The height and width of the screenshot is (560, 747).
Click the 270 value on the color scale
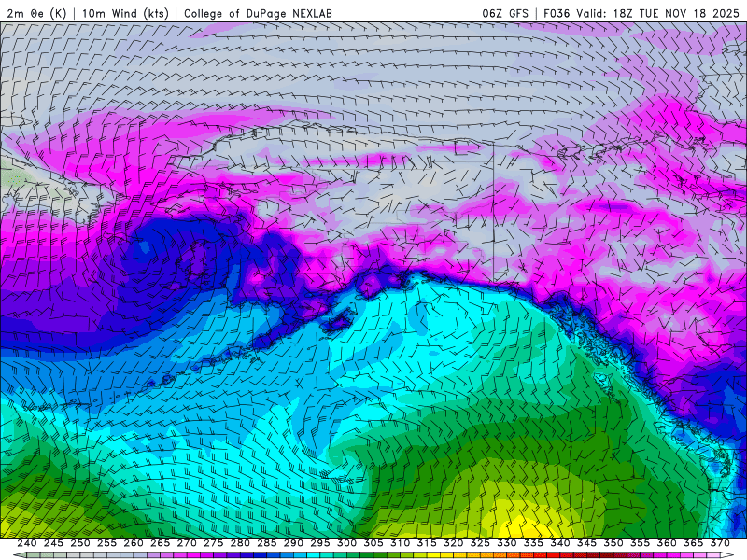[x=187, y=543]
